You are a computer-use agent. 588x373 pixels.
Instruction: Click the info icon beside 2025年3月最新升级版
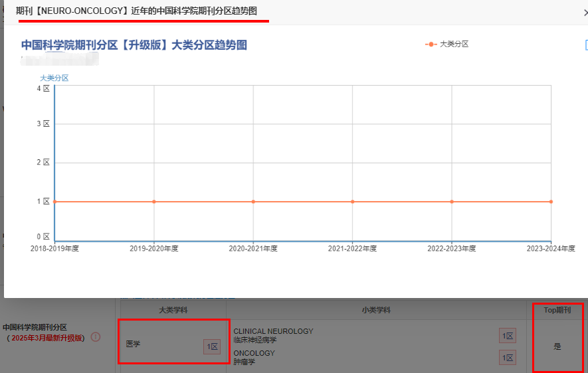(x=96, y=337)
